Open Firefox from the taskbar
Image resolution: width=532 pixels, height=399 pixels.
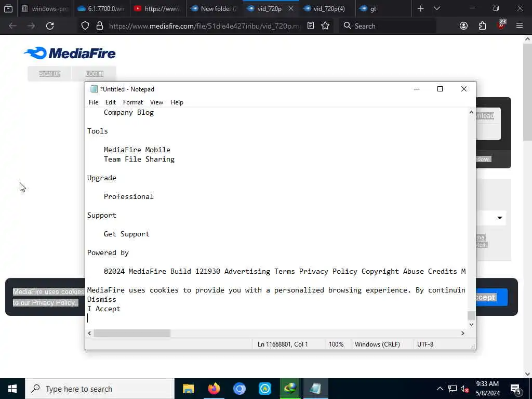click(x=214, y=389)
